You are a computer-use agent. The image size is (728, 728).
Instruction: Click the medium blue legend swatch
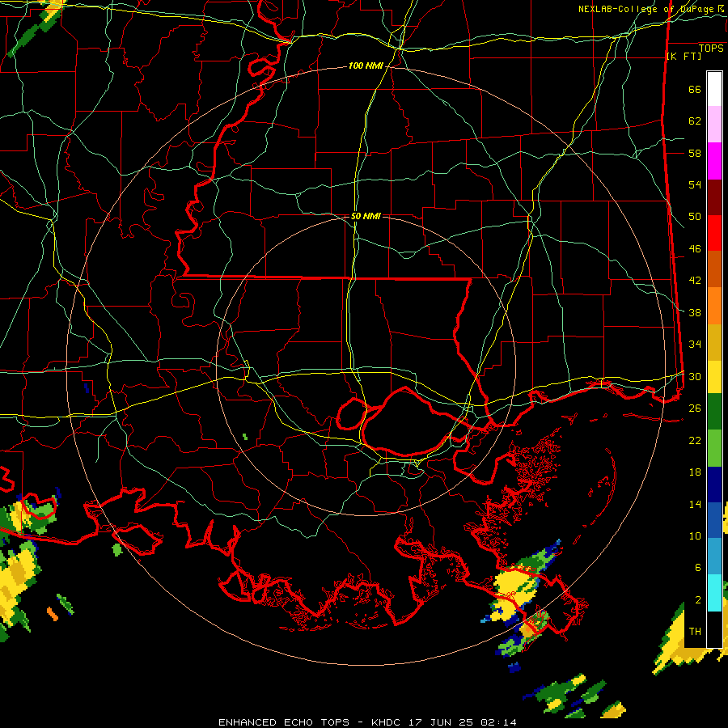714,520
